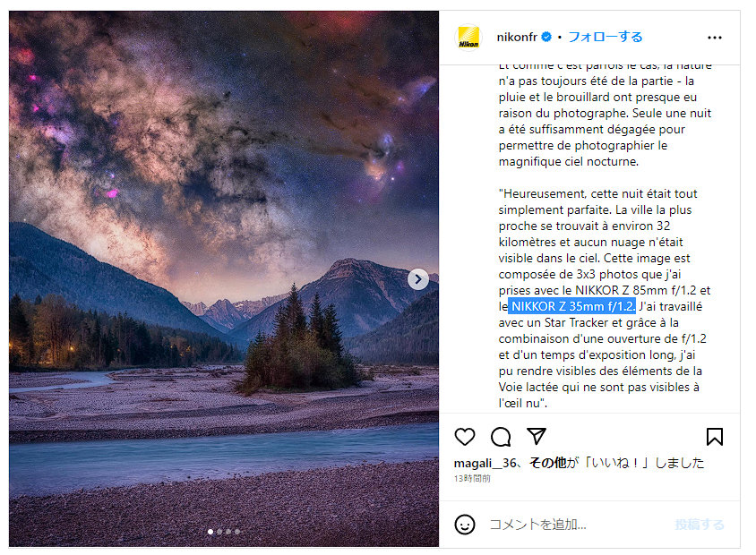
Task: Open the nikonfr profile username
Action: tap(516, 37)
